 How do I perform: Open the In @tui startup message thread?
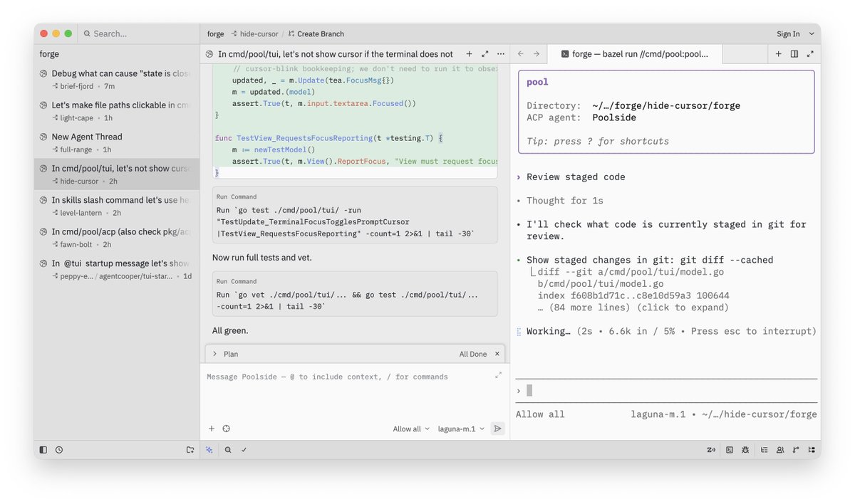(x=117, y=269)
